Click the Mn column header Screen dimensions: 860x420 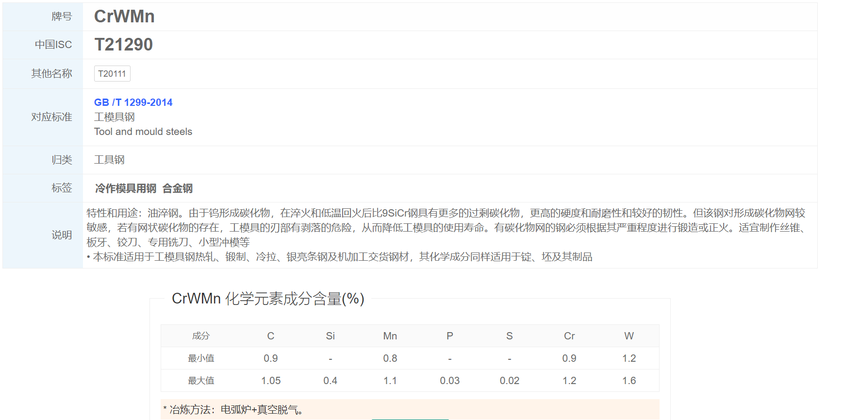click(390, 336)
